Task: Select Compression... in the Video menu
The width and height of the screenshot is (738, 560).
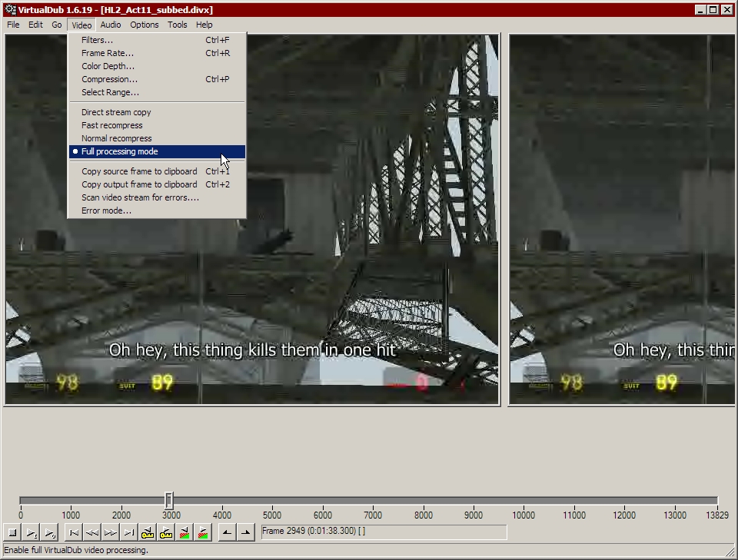Action: 157,79
